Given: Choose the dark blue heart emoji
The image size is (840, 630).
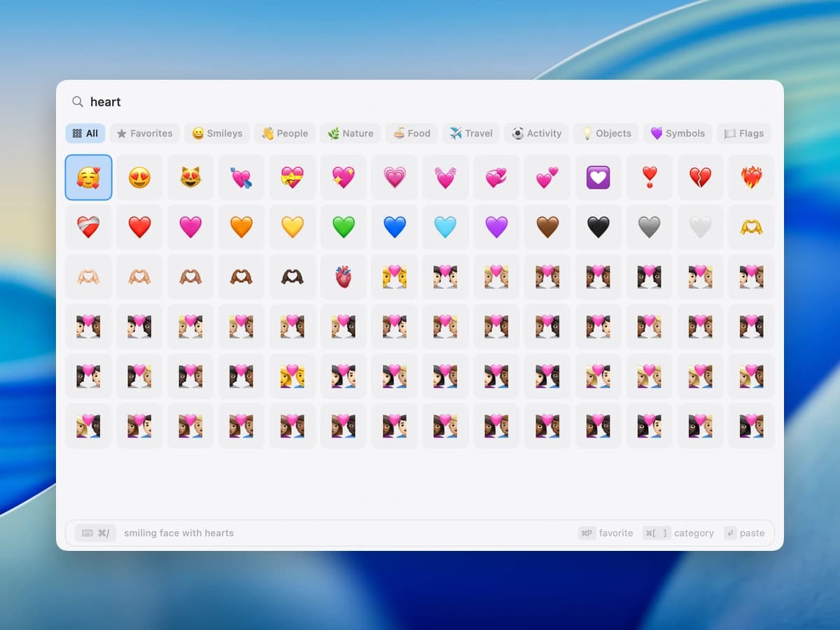Looking at the screenshot, I should (395, 227).
